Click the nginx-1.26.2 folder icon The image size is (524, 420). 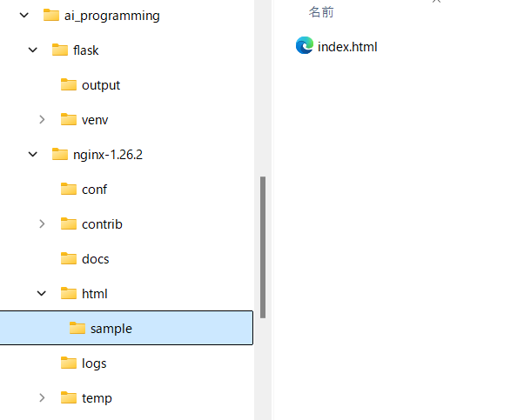[60, 155]
